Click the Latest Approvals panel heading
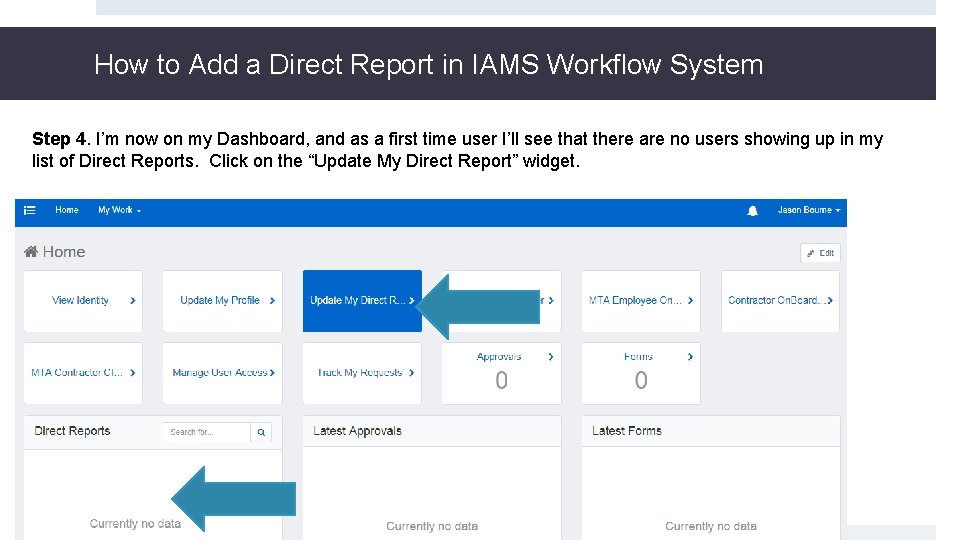 click(x=358, y=431)
